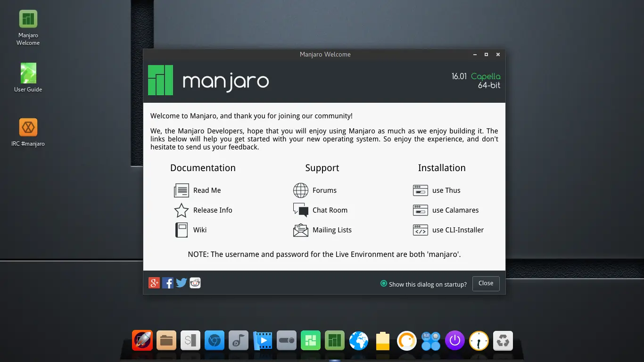
Task: Click the Manjaro Welcome title bar text
Action: (325, 54)
